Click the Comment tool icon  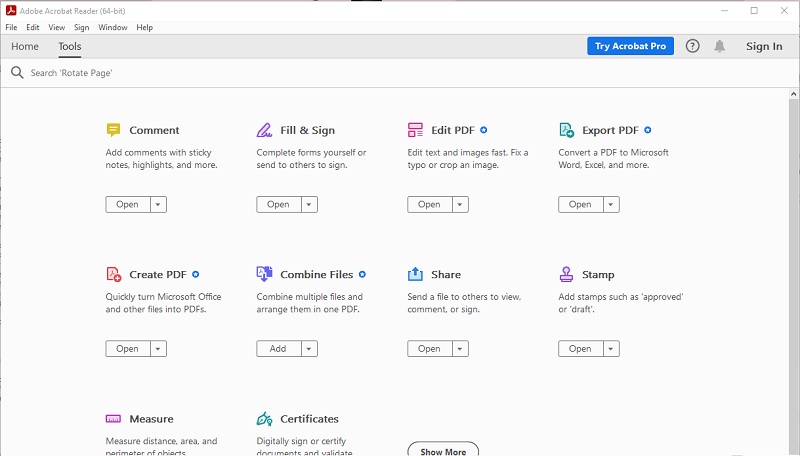113,130
